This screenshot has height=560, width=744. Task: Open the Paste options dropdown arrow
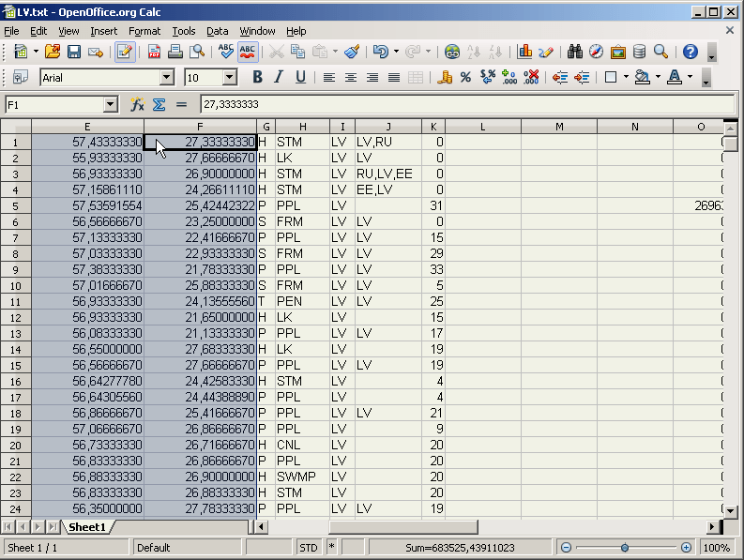[335, 52]
